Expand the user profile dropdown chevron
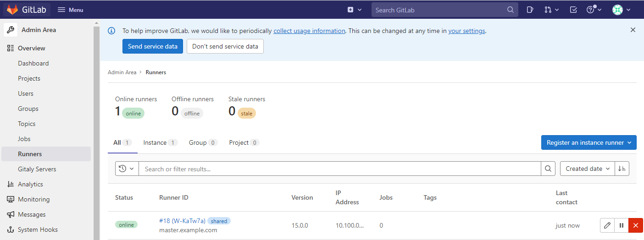644x240 pixels. pyautogui.click(x=628, y=10)
